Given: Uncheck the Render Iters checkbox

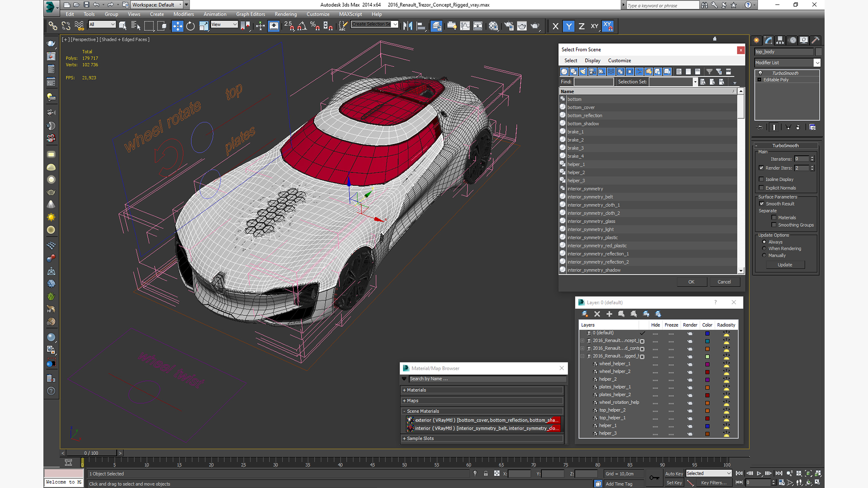Looking at the screenshot, I should tap(762, 168).
